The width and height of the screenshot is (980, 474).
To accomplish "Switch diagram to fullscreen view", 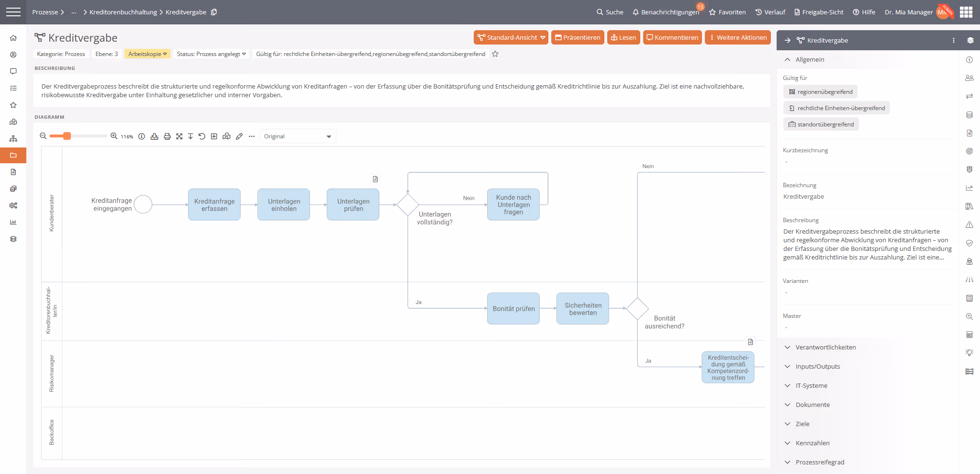I will click(179, 136).
